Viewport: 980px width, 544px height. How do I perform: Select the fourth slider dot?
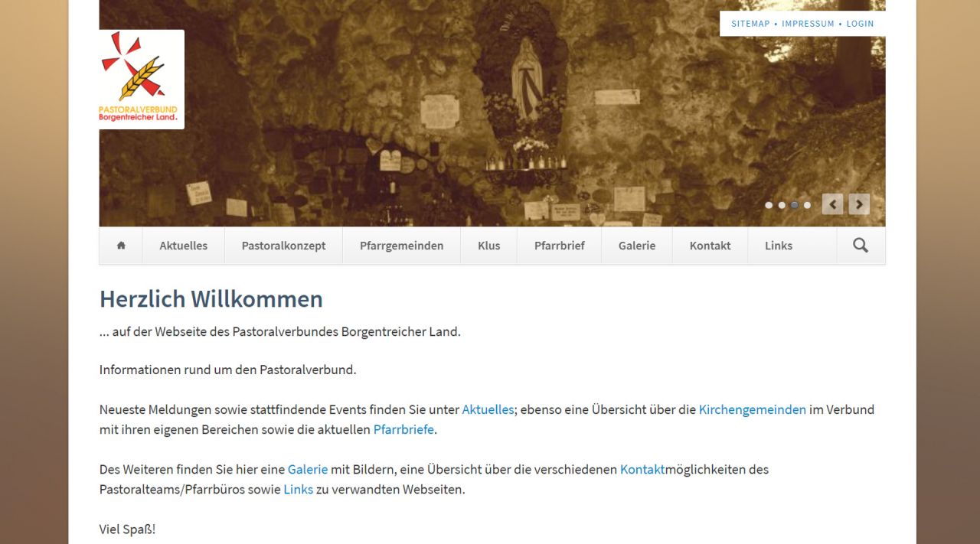pos(807,205)
